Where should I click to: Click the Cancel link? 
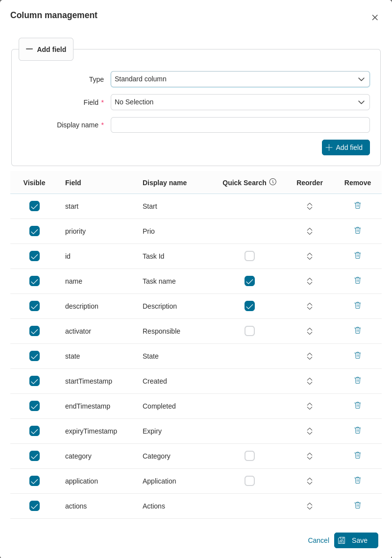pyautogui.click(x=318, y=540)
